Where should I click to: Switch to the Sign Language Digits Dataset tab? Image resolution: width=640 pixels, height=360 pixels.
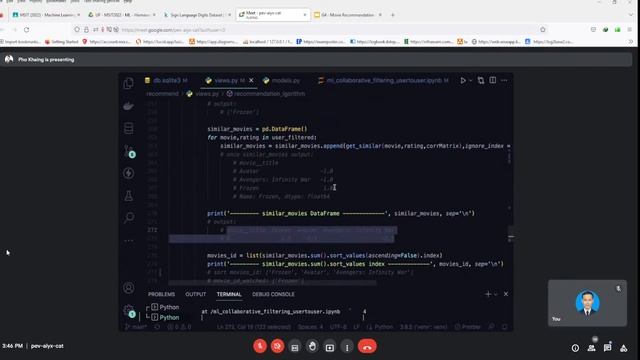coord(197,15)
